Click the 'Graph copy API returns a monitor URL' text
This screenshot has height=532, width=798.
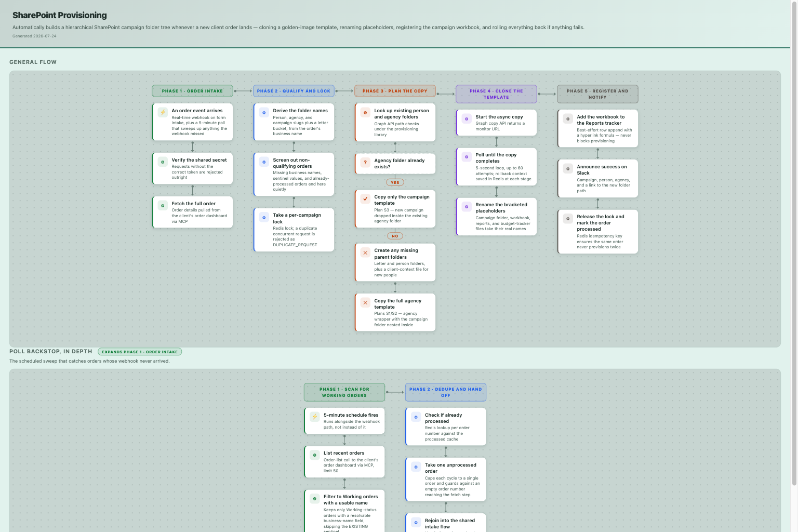500,126
